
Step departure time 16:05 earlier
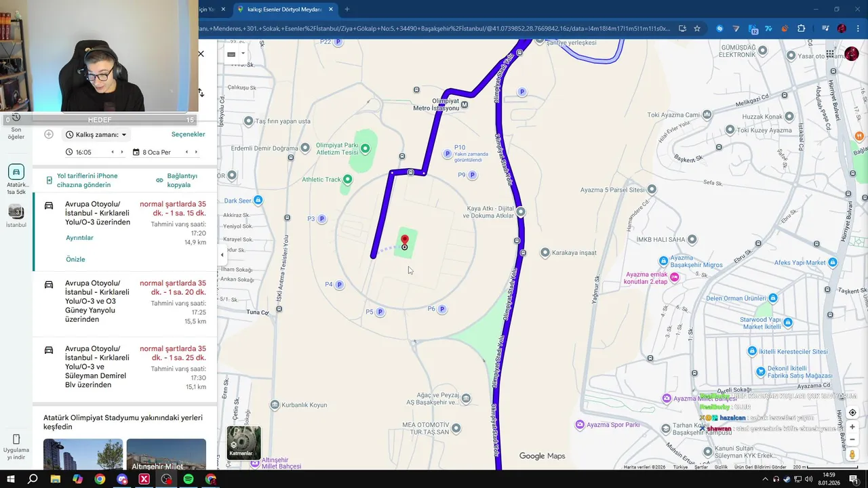point(113,152)
